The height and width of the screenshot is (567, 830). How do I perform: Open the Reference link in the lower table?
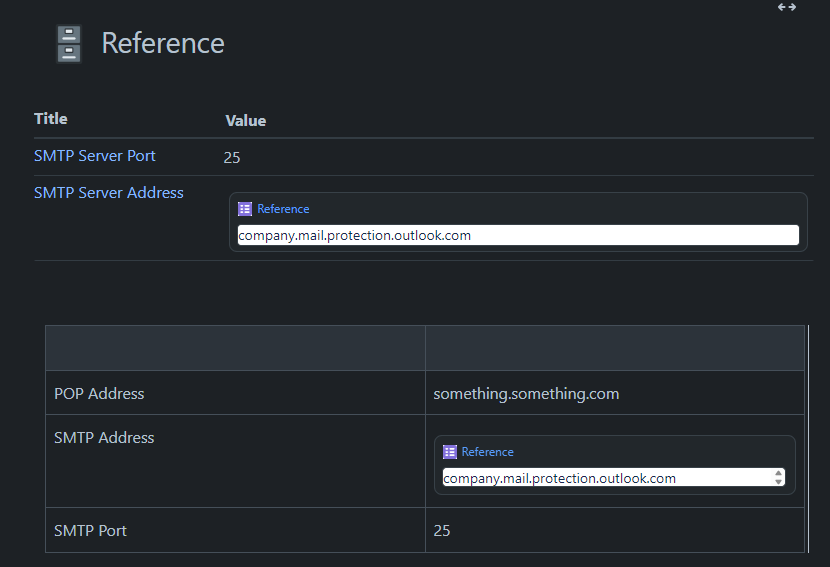tap(487, 452)
